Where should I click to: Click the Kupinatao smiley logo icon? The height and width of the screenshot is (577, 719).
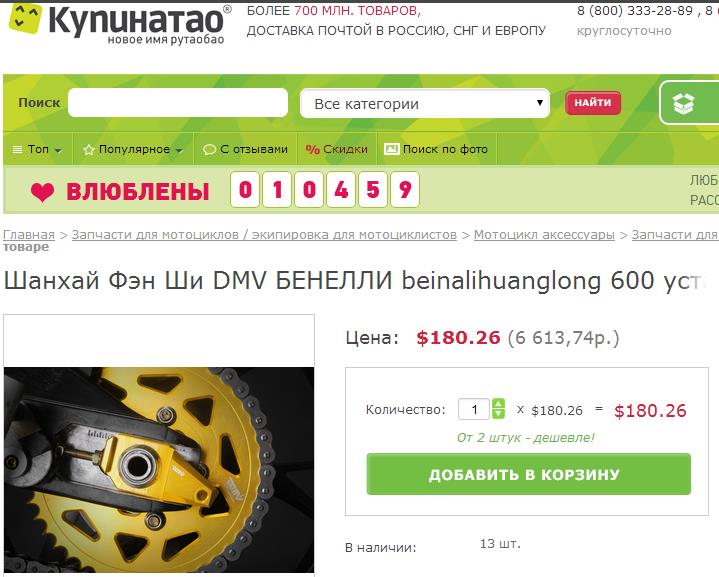tap(25, 17)
